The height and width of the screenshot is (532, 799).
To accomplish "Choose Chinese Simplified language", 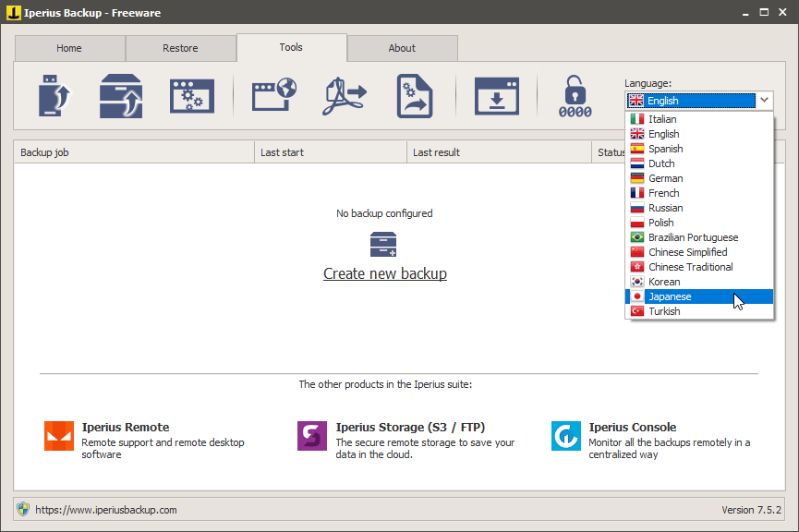I will (699, 252).
